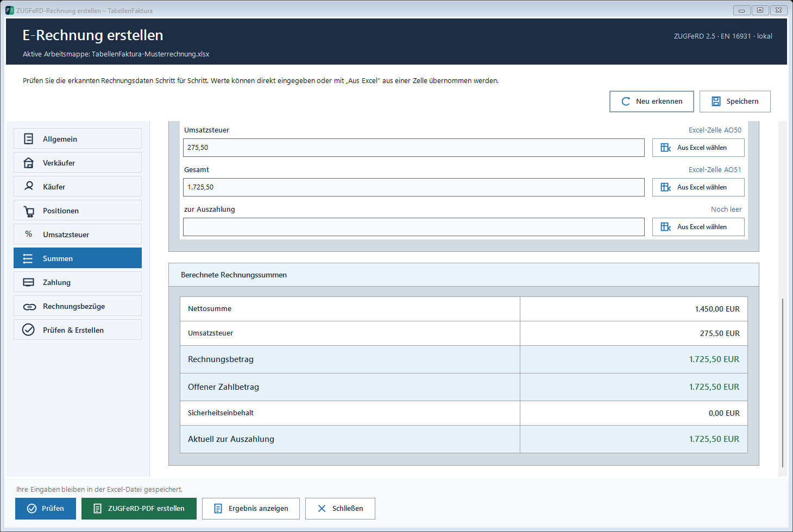Switch to the Käufer section
The height and width of the screenshot is (532, 793).
[x=78, y=186]
